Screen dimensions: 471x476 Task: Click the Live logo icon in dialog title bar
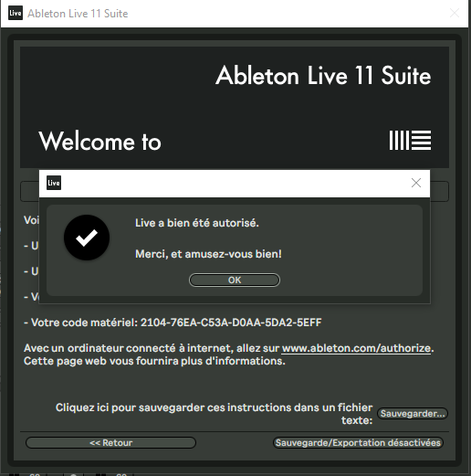click(x=54, y=183)
